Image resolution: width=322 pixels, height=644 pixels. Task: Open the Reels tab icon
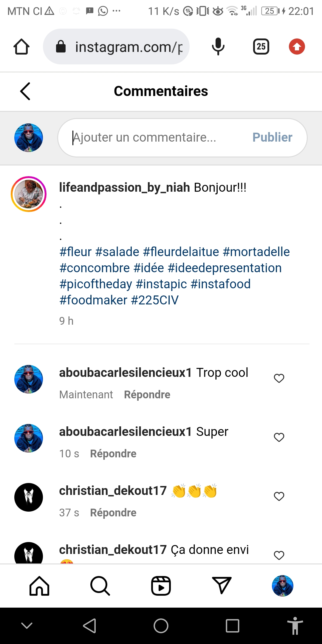(161, 586)
